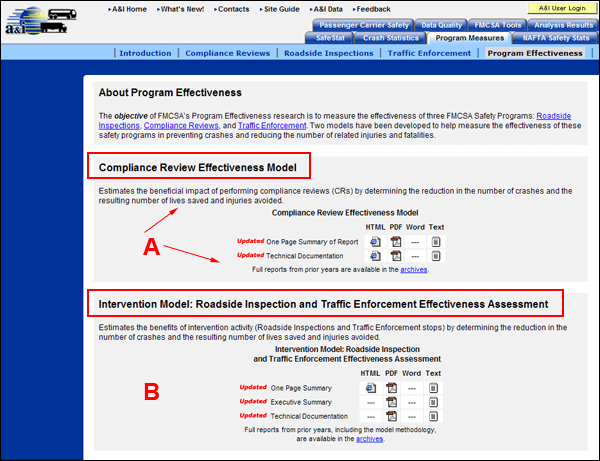Select Program Effectiveness in the subnavigation
The width and height of the screenshot is (600, 461).
535,53
